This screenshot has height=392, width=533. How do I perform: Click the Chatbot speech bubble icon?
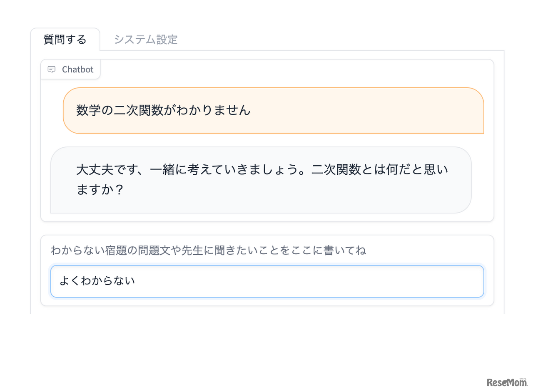[x=52, y=69]
